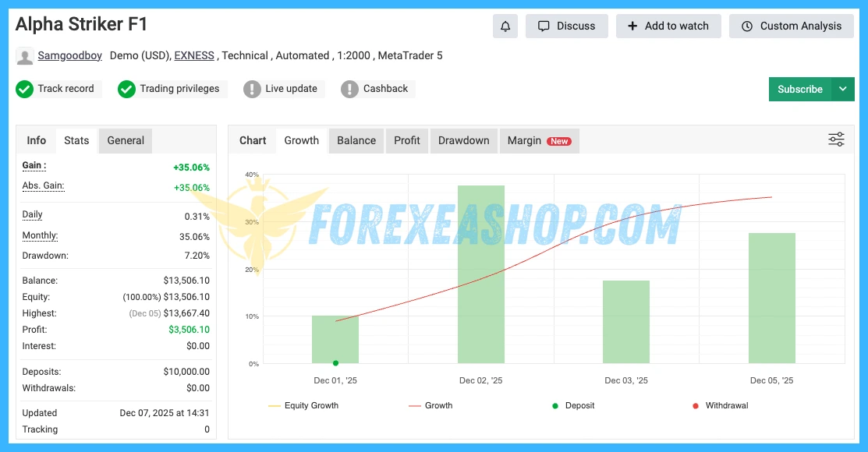Viewport: 868px width, 452px height.
Task: Toggle Equity Growth legend series
Action: [x=303, y=405]
